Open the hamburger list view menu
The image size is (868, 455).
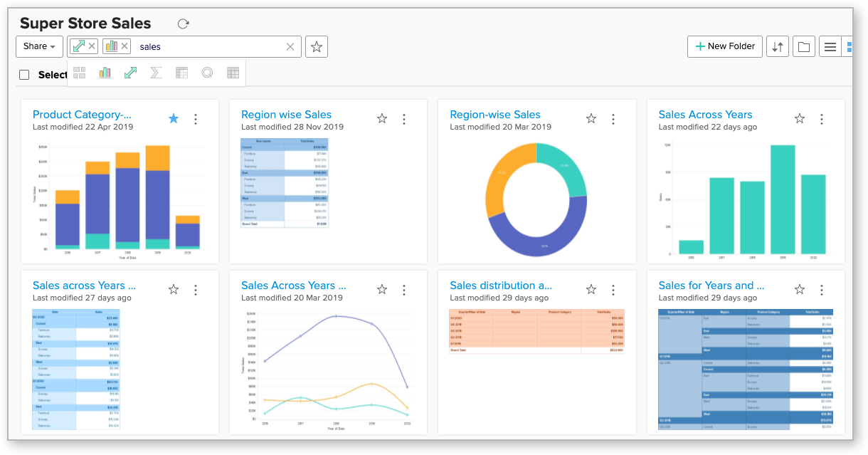(830, 46)
